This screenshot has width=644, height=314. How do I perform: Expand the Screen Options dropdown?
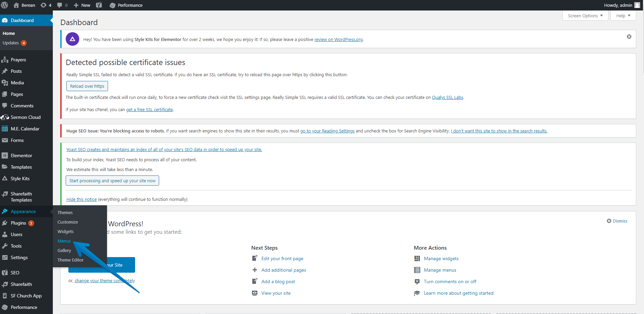click(585, 16)
